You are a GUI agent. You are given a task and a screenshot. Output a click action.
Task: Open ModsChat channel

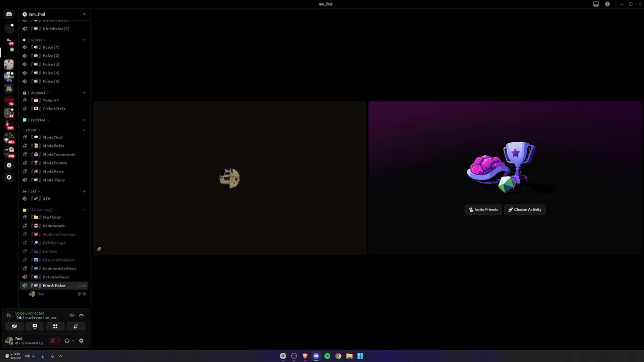click(x=54, y=137)
